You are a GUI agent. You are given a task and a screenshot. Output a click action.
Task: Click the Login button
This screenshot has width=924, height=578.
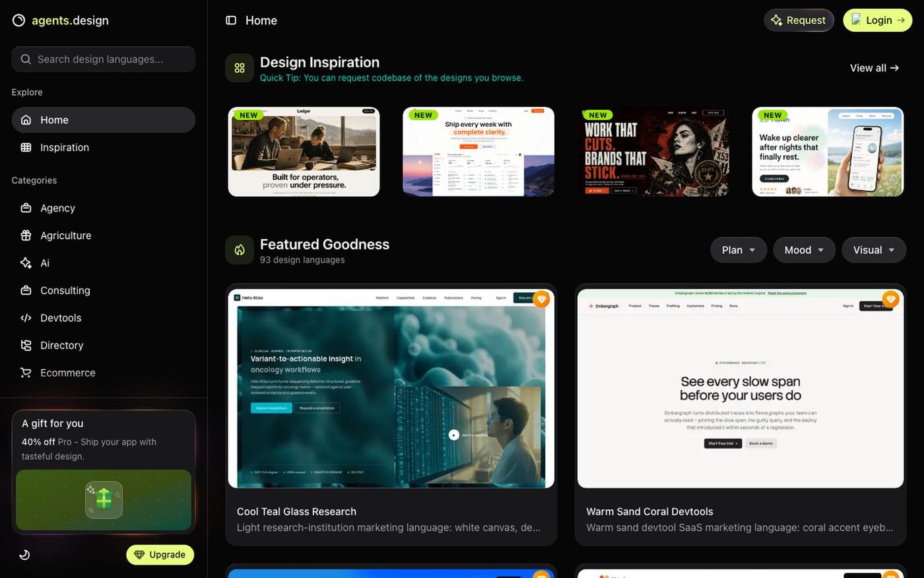pyautogui.click(x=878, y=20)
